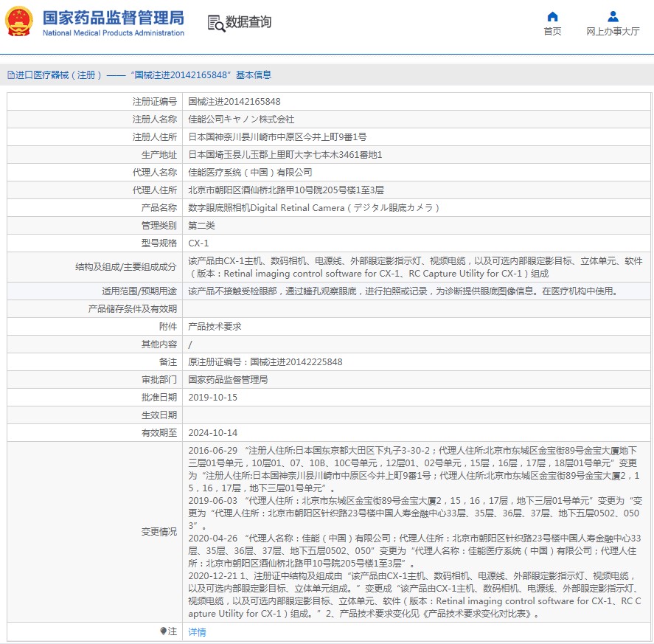Click the 备注 row label

[x=168, y=362]
